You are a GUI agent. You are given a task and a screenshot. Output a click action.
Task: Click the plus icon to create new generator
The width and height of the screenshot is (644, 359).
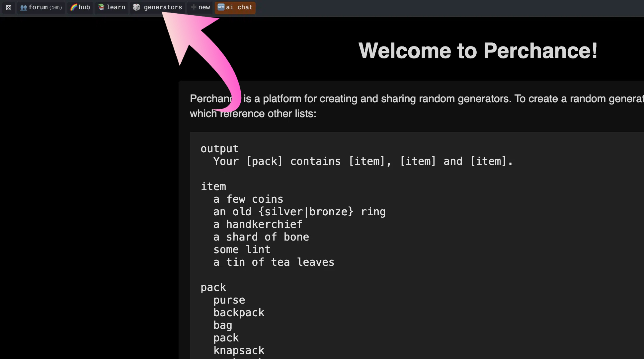(194, 7)
